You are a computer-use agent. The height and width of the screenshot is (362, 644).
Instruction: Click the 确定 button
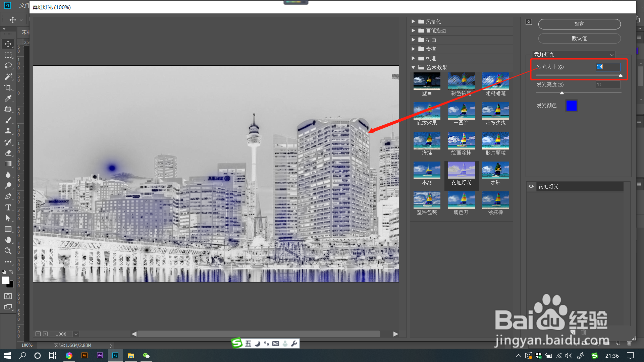(579, 24)
